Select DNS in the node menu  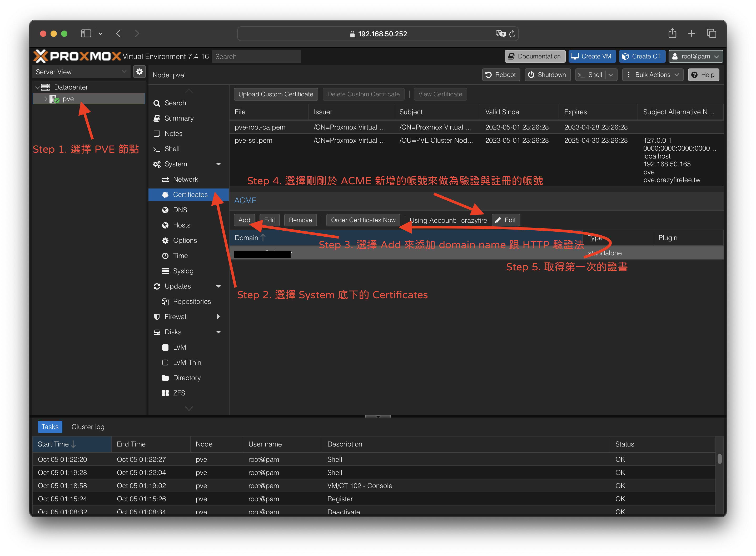pos(180,210)
